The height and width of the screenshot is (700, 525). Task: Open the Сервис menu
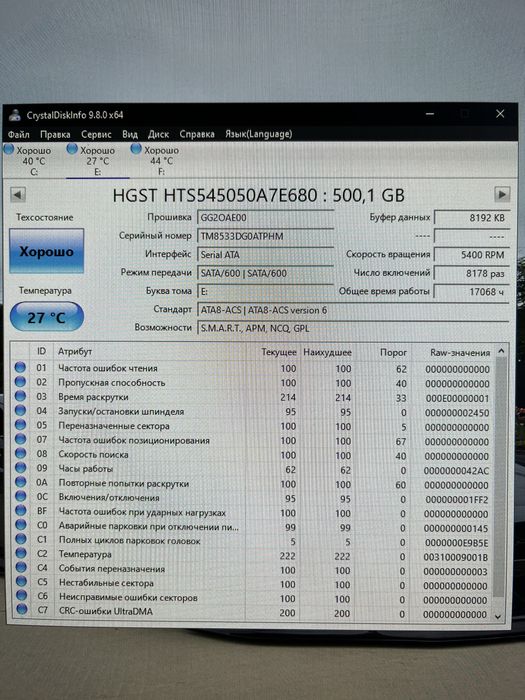pyautogui.click(x=96, y=134)
